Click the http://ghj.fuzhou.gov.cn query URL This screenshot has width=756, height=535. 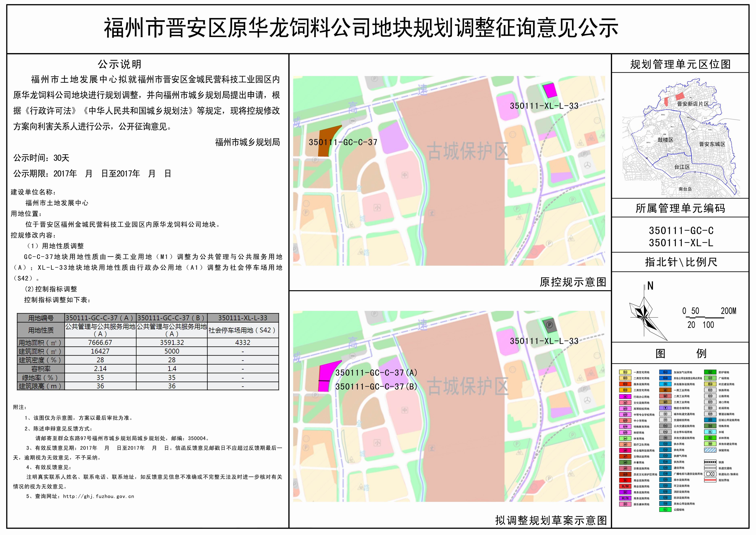[x=99, y=496]
